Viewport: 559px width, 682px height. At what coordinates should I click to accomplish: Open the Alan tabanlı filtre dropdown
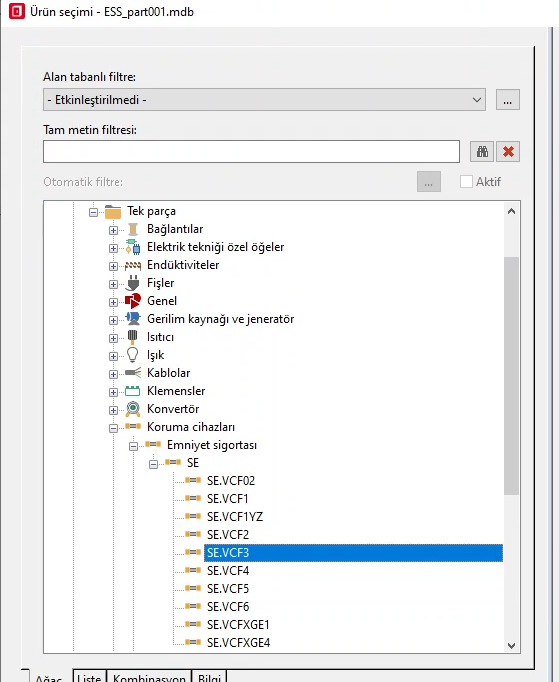264,100
